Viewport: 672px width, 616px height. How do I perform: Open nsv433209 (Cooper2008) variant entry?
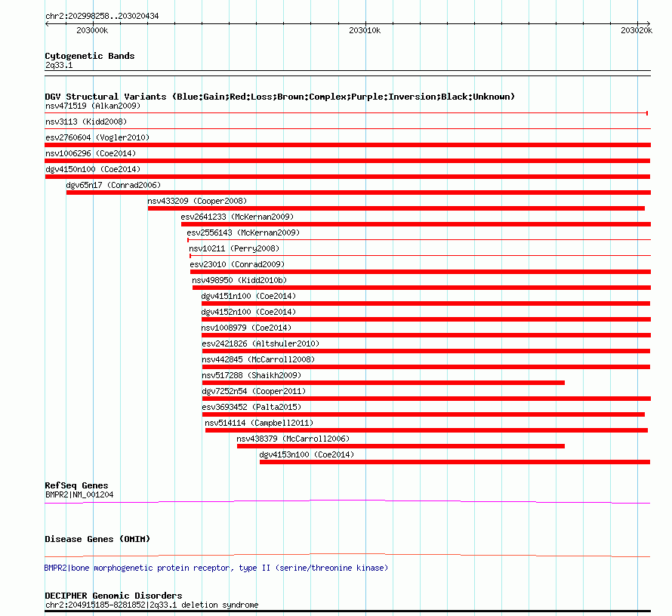point(197,201)
